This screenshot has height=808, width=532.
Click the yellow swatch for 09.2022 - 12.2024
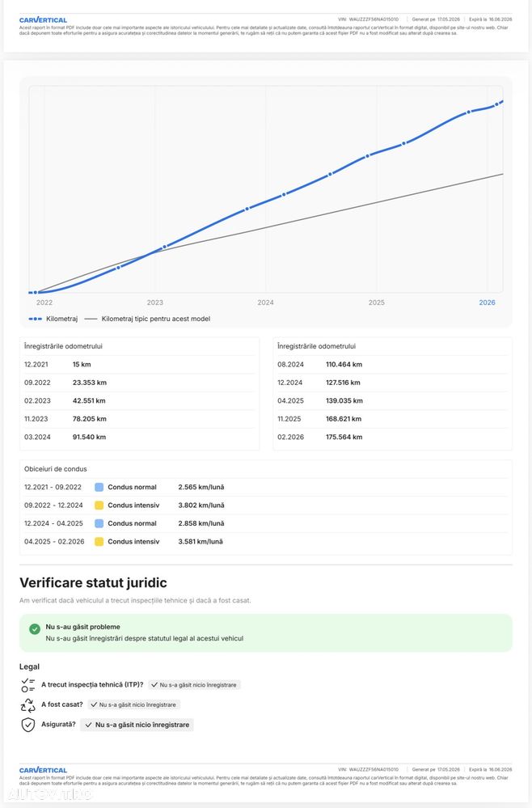click(99, 505)
